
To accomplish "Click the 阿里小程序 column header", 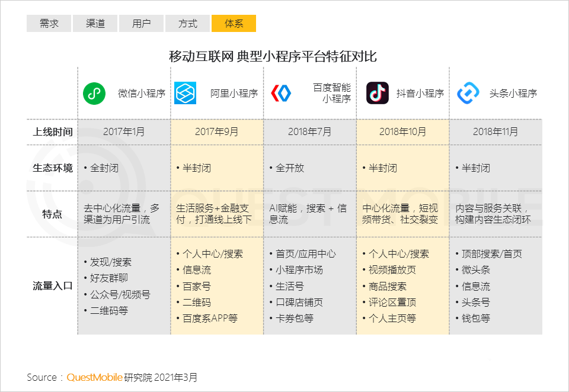I will pos(234,94).
